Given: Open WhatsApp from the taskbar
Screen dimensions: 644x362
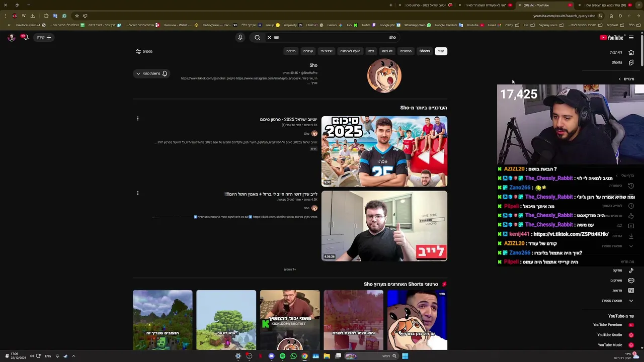Looking at the screenshot, I should (x=293, y=356).
